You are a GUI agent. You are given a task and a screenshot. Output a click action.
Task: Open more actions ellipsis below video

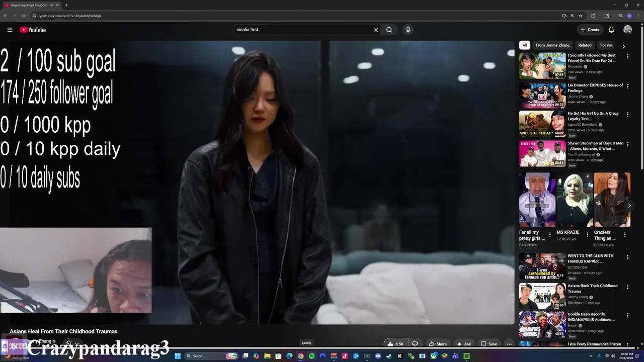[x=509, y=344]
